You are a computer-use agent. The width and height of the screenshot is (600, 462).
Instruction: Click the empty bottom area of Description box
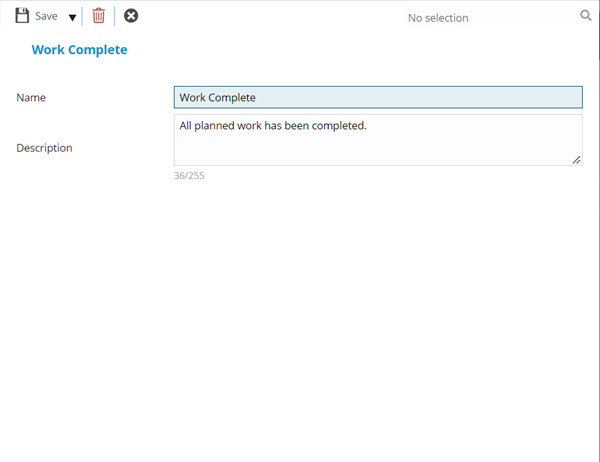(370, 153)
